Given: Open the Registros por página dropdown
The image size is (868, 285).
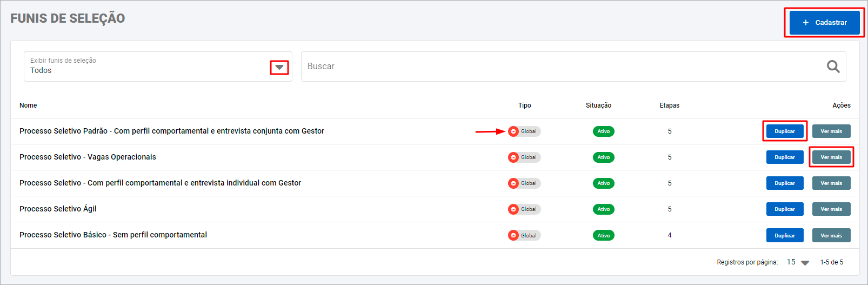Looking at the screenshot, I should point(804,262).
